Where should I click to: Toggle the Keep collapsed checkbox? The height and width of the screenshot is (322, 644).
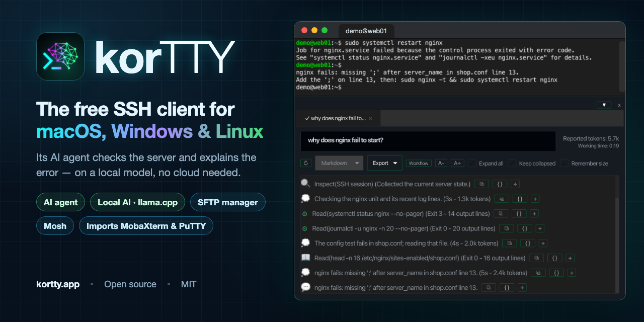(512, 163)
